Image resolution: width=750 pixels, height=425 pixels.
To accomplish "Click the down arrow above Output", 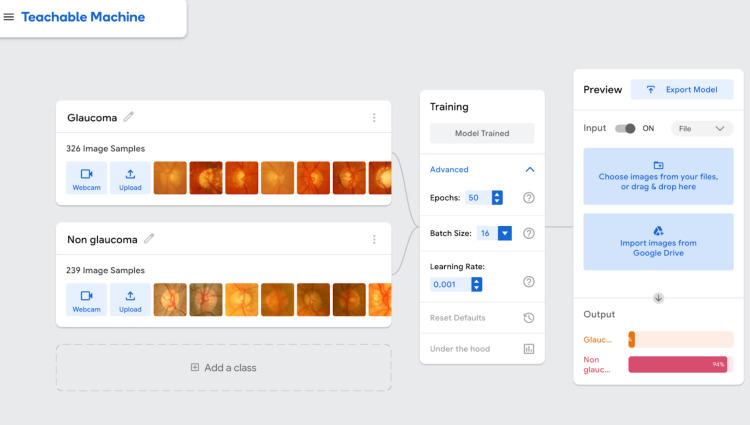I will (658, 298).
